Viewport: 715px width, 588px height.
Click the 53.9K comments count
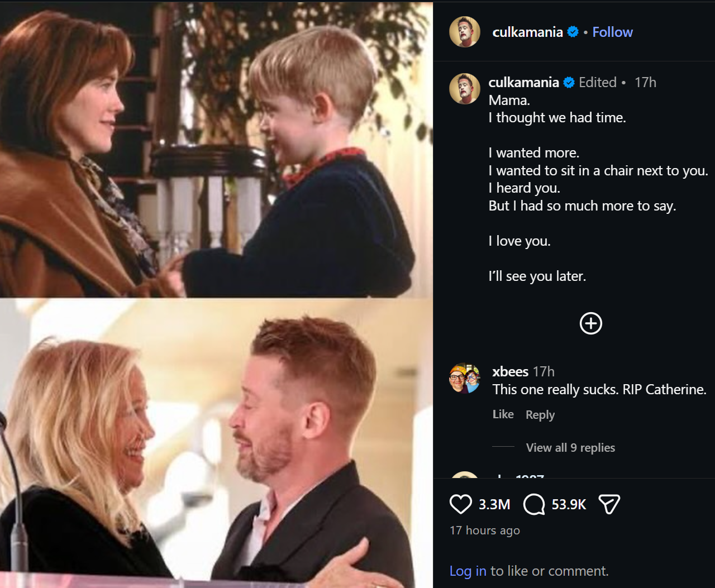569,504
